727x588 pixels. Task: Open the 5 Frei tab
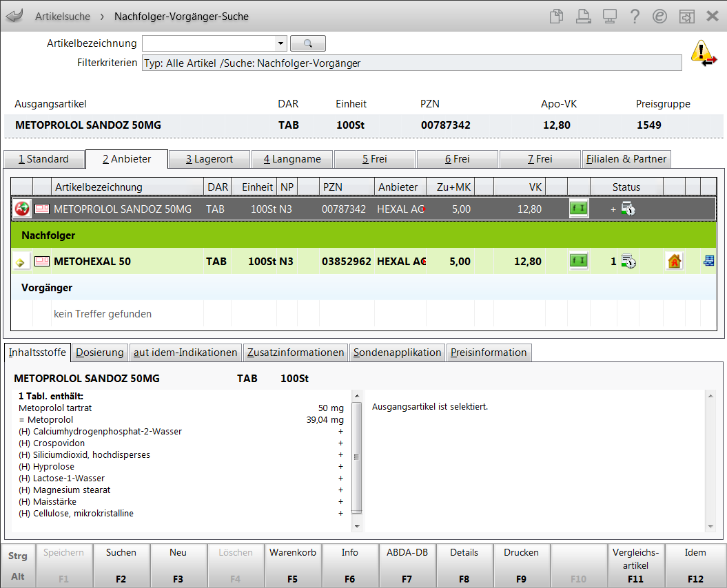point(375,159)
